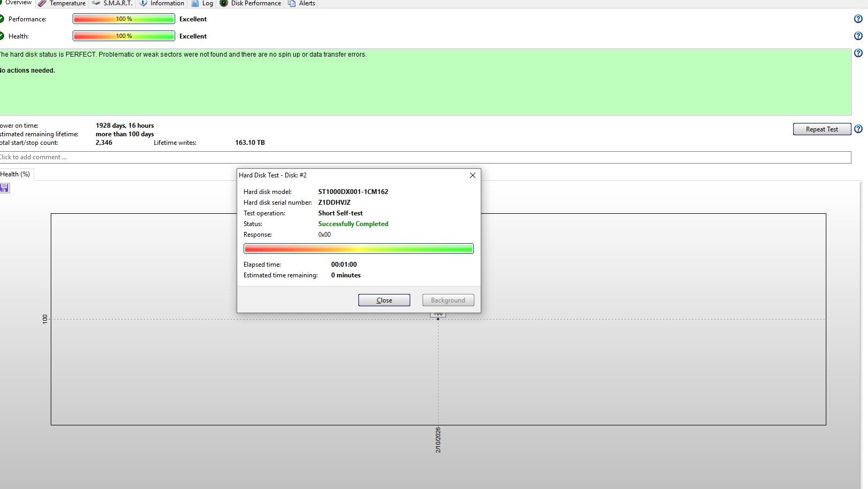Viewport: 868px width, 489px height.
Task: Select the Health (%) chart tab
Action: (x=15, y=174)
